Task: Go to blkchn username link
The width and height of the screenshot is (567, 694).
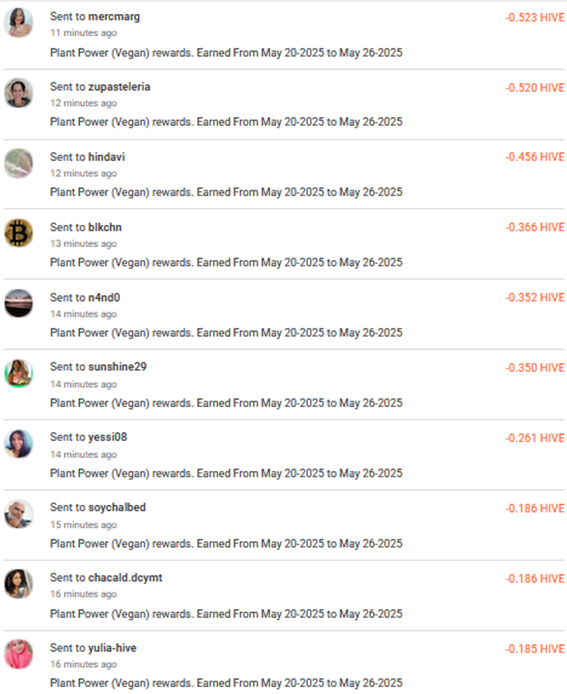Action: [x=104, y=227]
